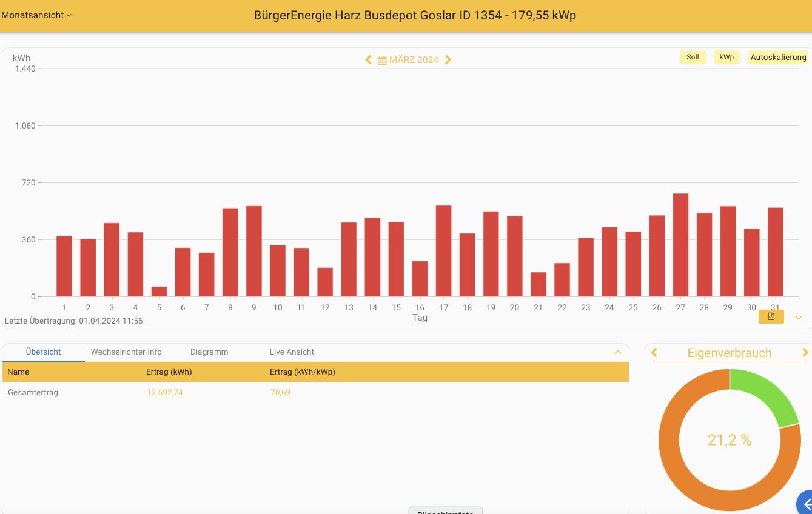Click the Übersicht tab
Viewport: 812px width, 514px height.
coord(44,352)
